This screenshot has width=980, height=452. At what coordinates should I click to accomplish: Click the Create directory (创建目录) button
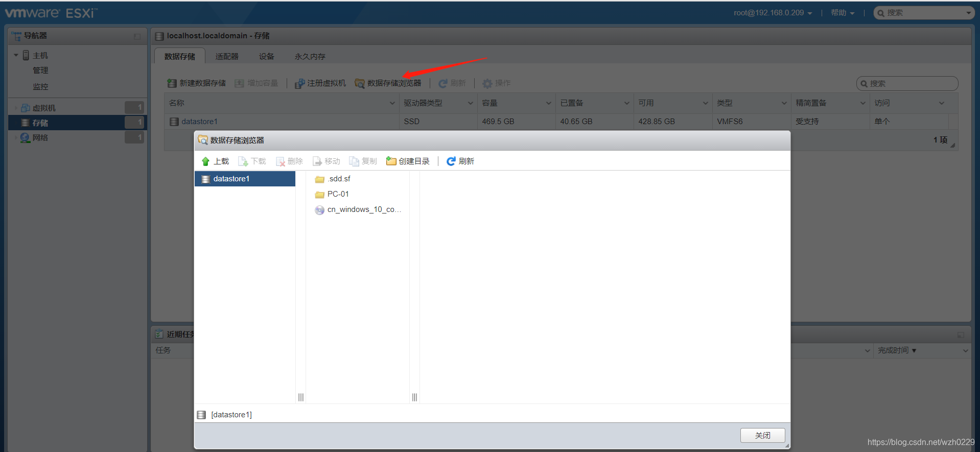click(x=408, y=161)
